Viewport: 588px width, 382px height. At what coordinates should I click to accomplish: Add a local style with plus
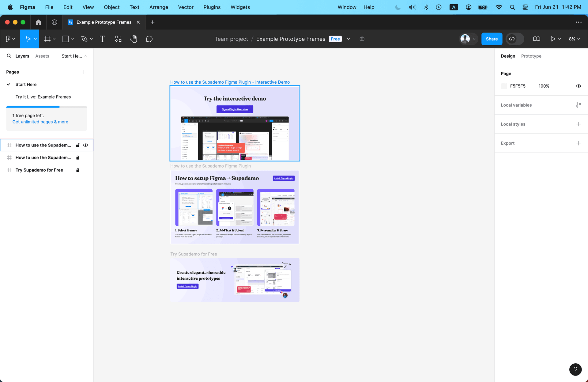(579, 124)
